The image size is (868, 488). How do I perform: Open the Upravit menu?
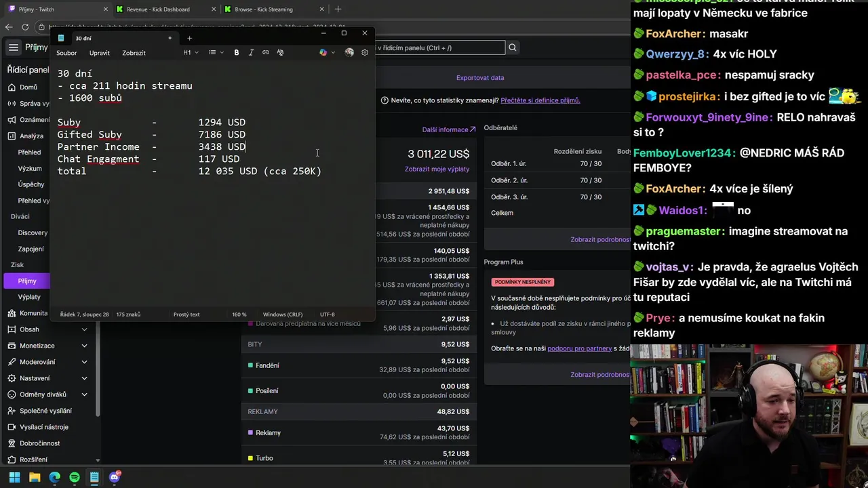point(100,53)
